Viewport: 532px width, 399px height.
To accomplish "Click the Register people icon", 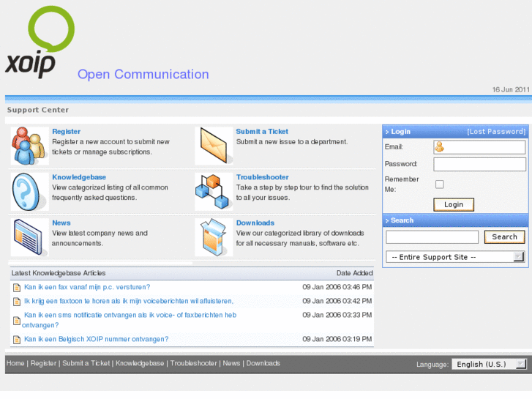I will 29,146.
